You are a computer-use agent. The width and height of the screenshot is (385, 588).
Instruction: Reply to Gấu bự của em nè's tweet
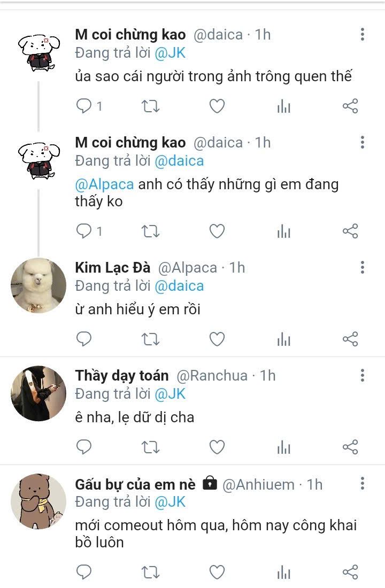84,572
